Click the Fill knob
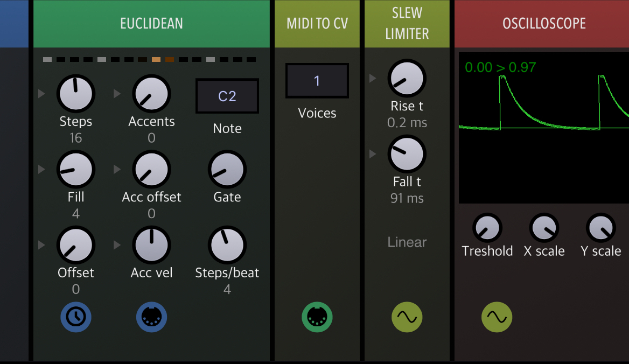 (x=76, y=169)
